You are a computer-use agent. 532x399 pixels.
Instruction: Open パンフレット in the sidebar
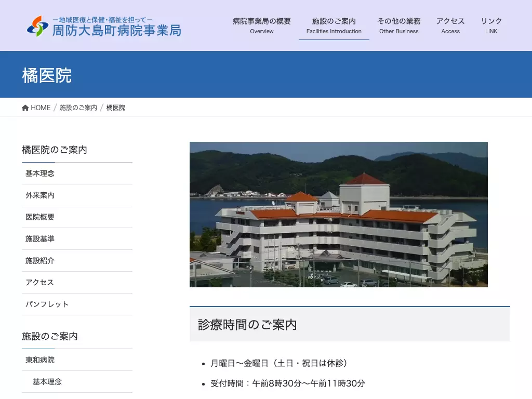(77, 304)
